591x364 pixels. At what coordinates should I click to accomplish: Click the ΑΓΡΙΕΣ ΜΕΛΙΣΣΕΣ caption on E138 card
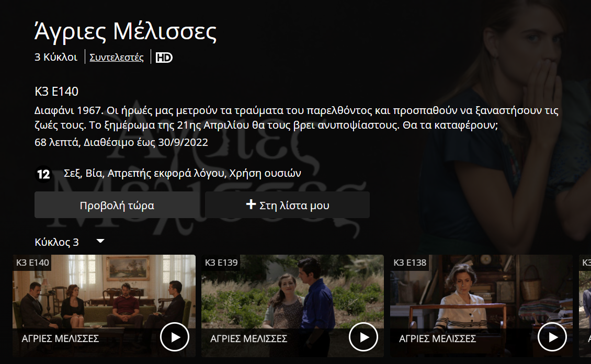click(x=438, y=339)
